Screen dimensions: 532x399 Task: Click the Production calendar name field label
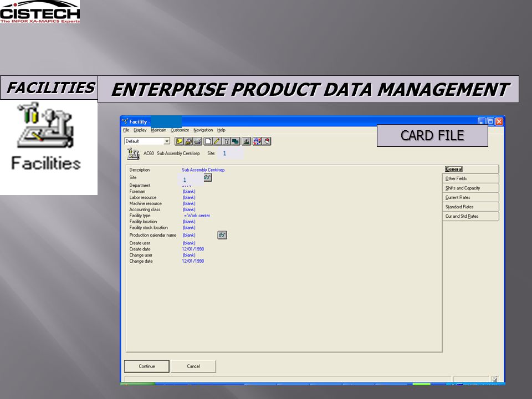(153, 235)
